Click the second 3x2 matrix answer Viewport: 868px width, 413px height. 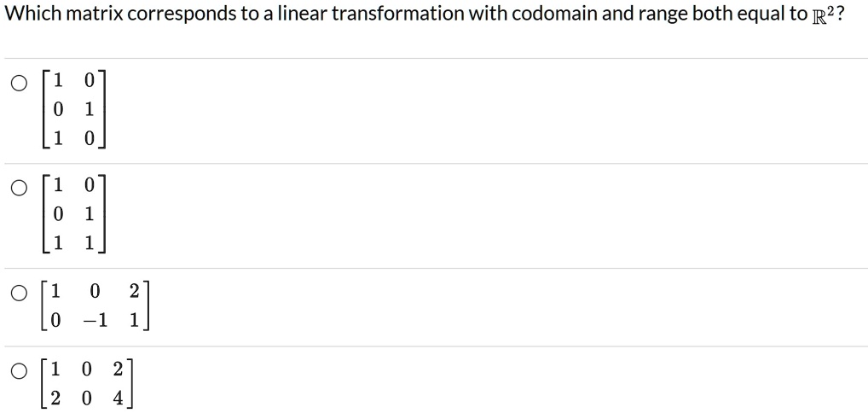pos(73,214)
